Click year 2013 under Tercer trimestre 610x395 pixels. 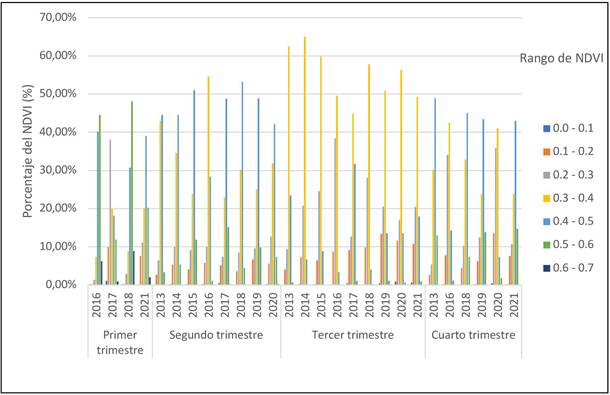pyautogui.click(x=289, y=305)
